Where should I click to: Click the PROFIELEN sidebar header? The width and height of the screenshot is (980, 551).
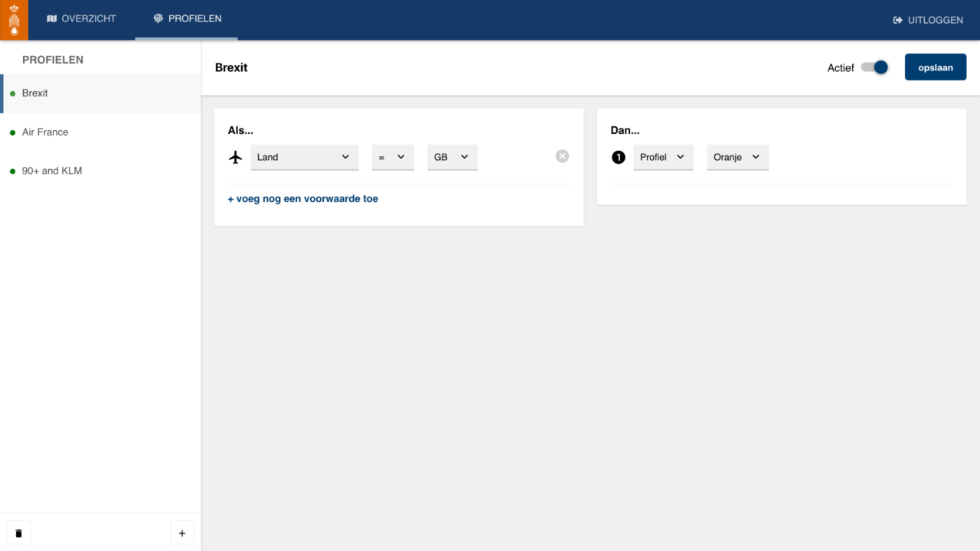[x=53, y=60]
